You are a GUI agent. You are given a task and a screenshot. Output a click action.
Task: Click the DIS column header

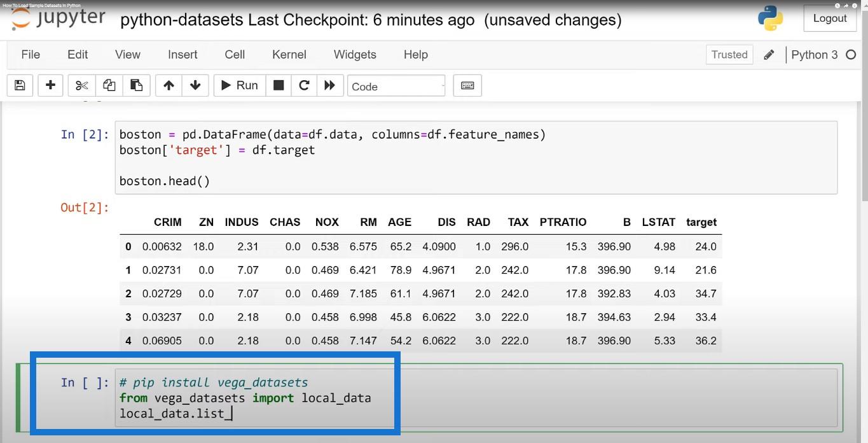pos(447,222)
